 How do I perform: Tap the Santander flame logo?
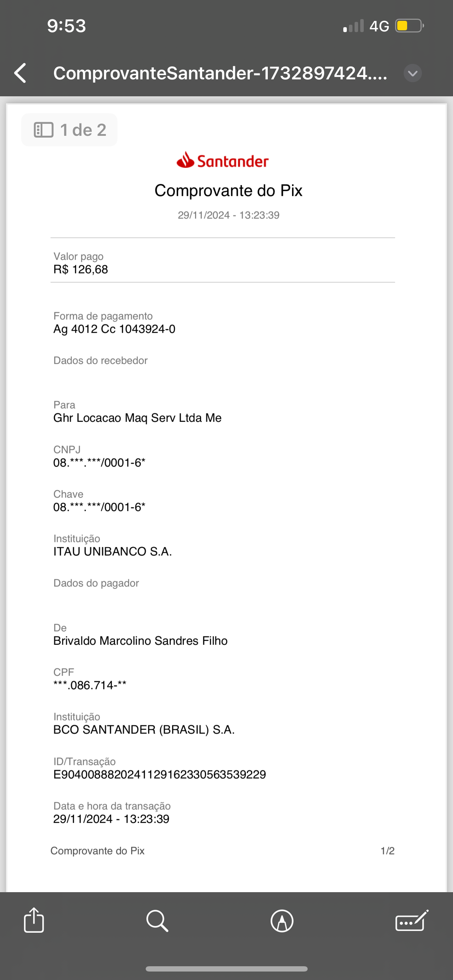point(186,160)
